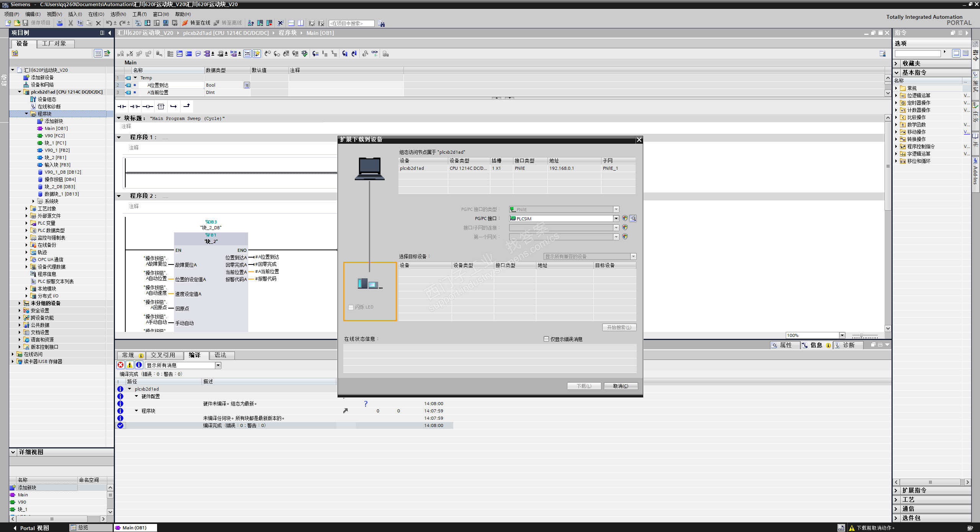This screenshot has height=532, width=980.
Task: Enable 'show only error messages' checkbox
Action: (546, 339)
